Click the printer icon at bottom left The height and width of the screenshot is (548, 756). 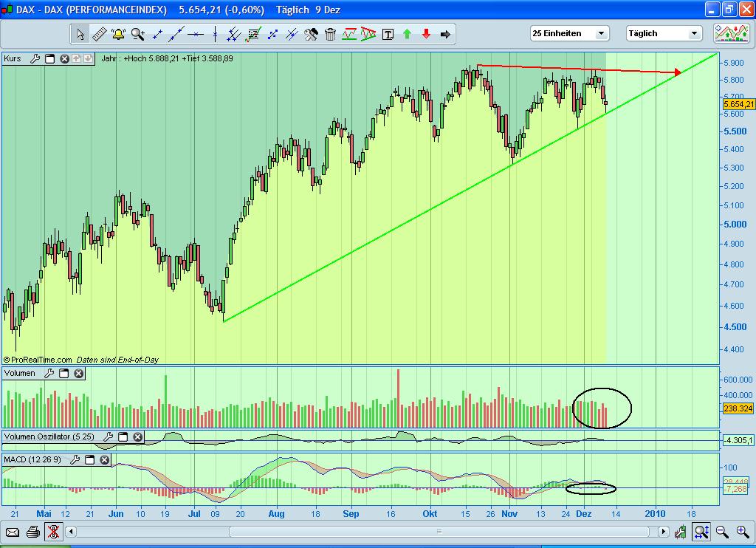pyautogui.click(x=32, y=531)
